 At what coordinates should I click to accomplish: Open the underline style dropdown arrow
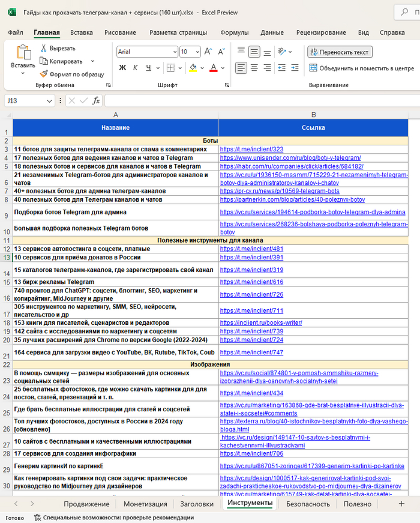[158, 68]
